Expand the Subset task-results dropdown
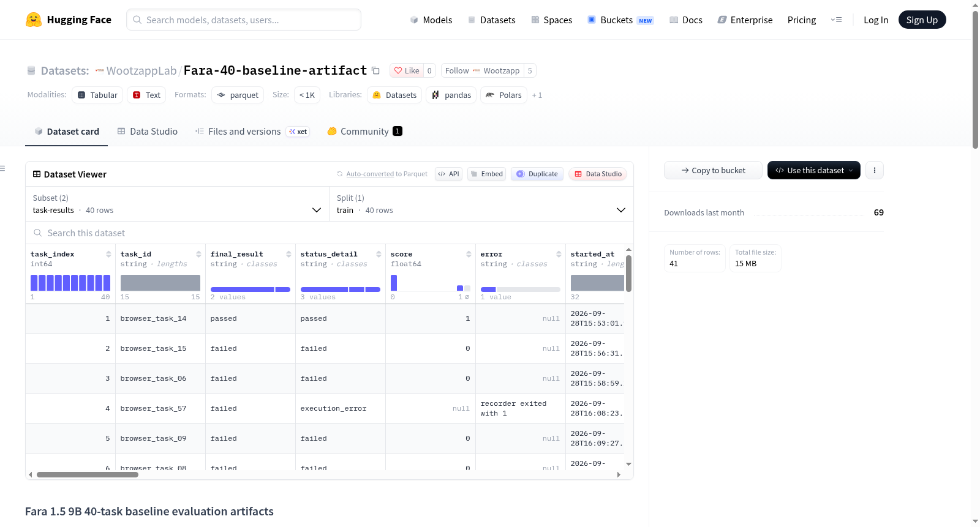The width and height of the screenshot is (980, 527). click(x=177, y=204)
